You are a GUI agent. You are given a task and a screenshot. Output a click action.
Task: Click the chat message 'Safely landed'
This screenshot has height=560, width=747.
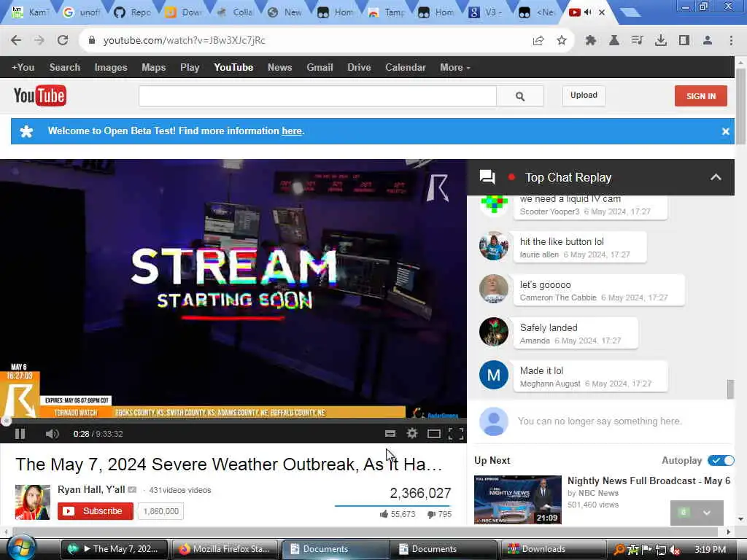549,327
